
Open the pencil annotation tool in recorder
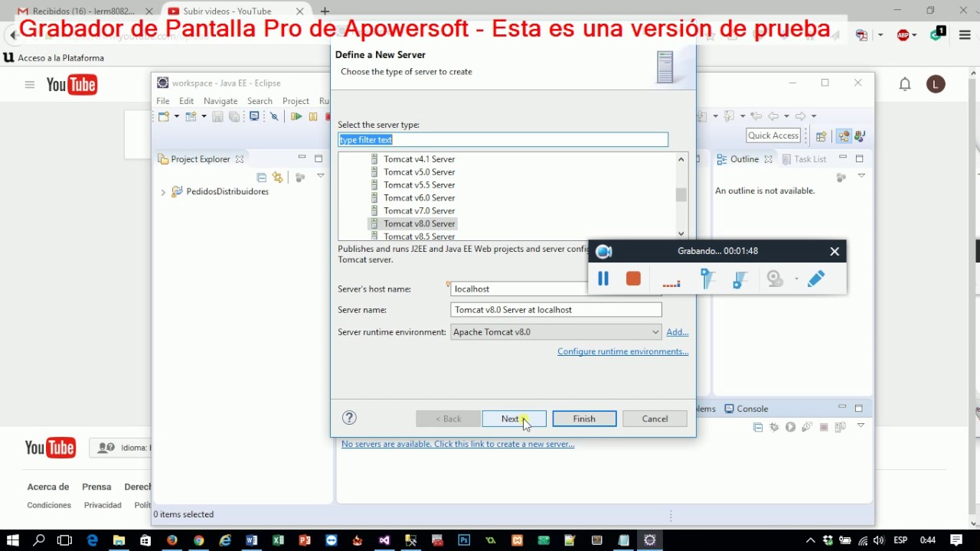pos(815,279)
